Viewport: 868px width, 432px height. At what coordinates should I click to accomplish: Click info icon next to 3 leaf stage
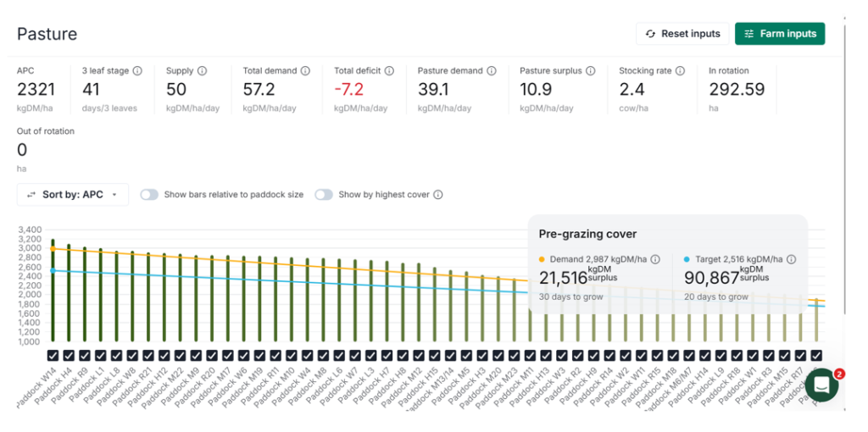[x=137, y=71]
